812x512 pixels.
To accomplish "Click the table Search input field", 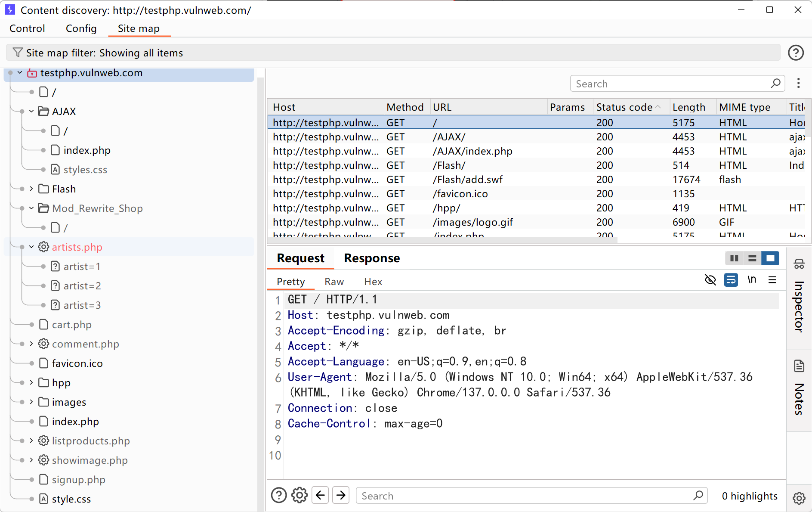I will point(671,84).
